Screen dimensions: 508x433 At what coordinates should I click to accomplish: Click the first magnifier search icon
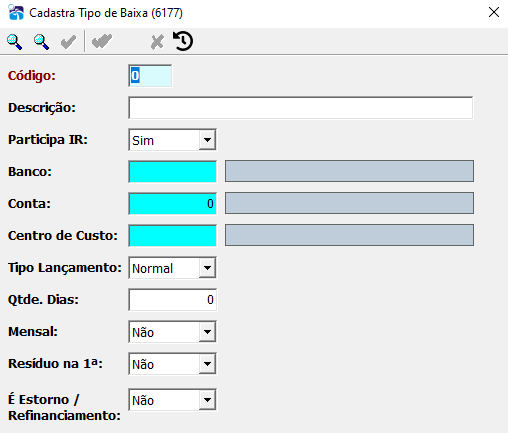[x=15, y=42]
